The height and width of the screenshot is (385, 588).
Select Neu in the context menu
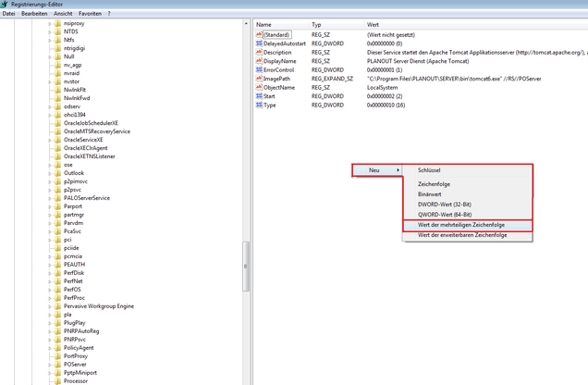click(x=377, y=170)
